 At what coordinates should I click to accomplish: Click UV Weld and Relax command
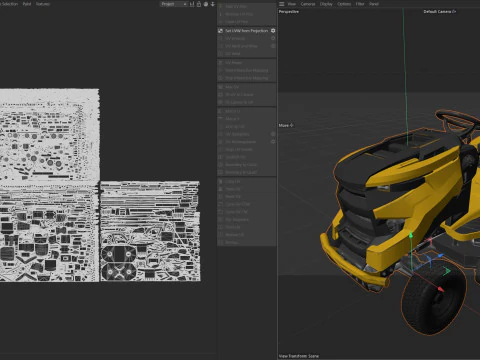[x=241, y=46]
